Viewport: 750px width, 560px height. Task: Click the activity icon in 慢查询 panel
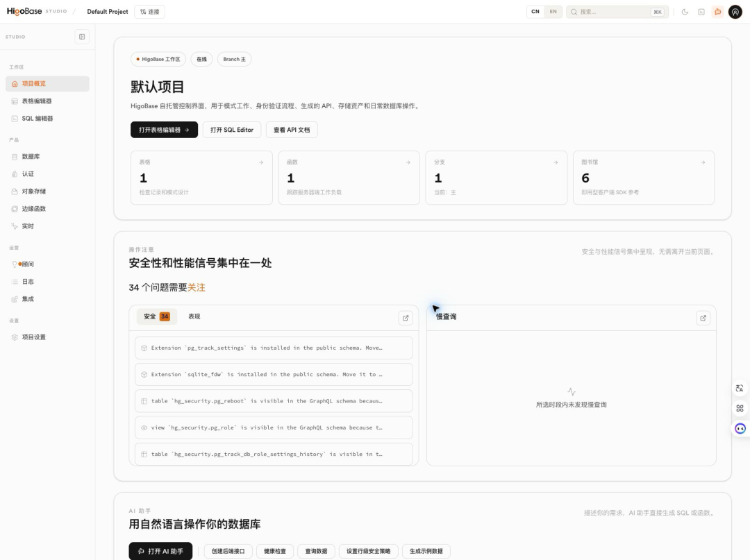[572, 392]
